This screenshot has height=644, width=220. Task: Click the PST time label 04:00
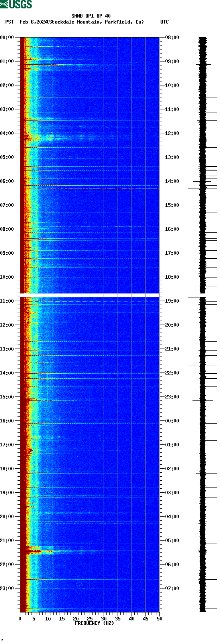pos(7,133)
